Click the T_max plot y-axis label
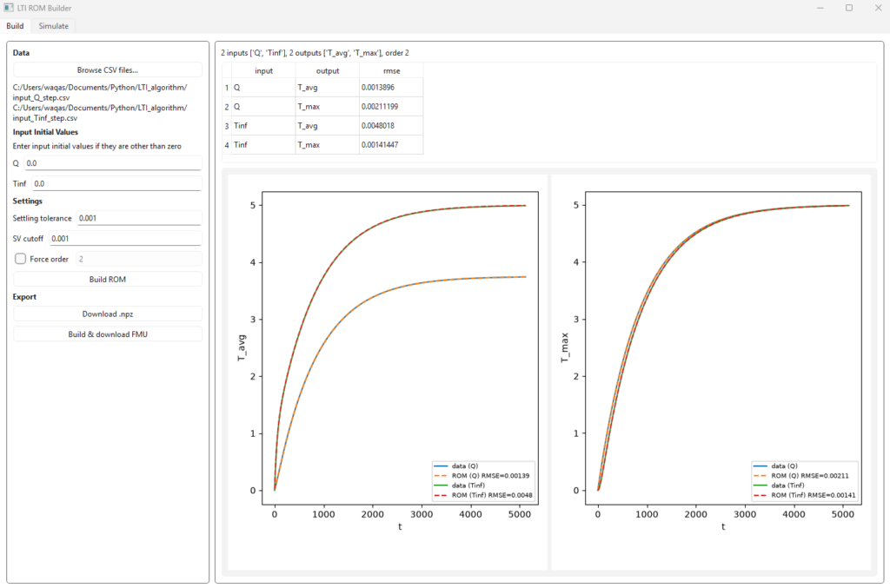Viewport: 890px width, 588px height. tap(565, 347)
